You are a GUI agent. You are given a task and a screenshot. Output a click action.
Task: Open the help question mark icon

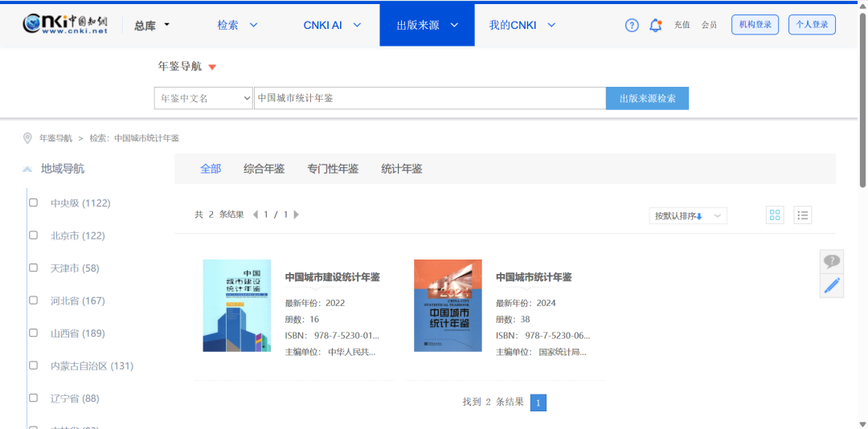pos(632,25)
